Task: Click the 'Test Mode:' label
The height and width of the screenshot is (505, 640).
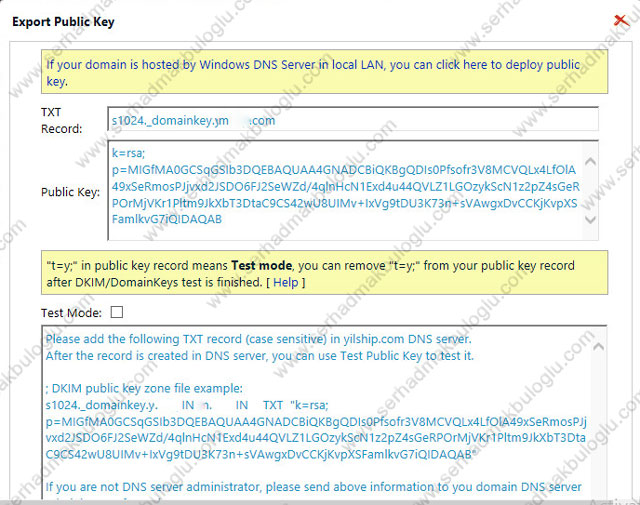Action: pyautogui.click(x=66, y=312)
